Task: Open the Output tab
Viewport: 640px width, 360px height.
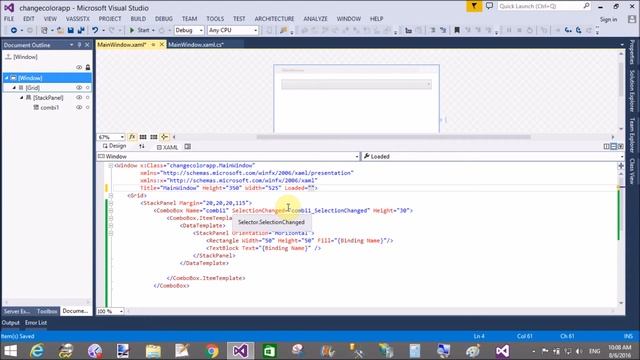Action: point(10,322)
